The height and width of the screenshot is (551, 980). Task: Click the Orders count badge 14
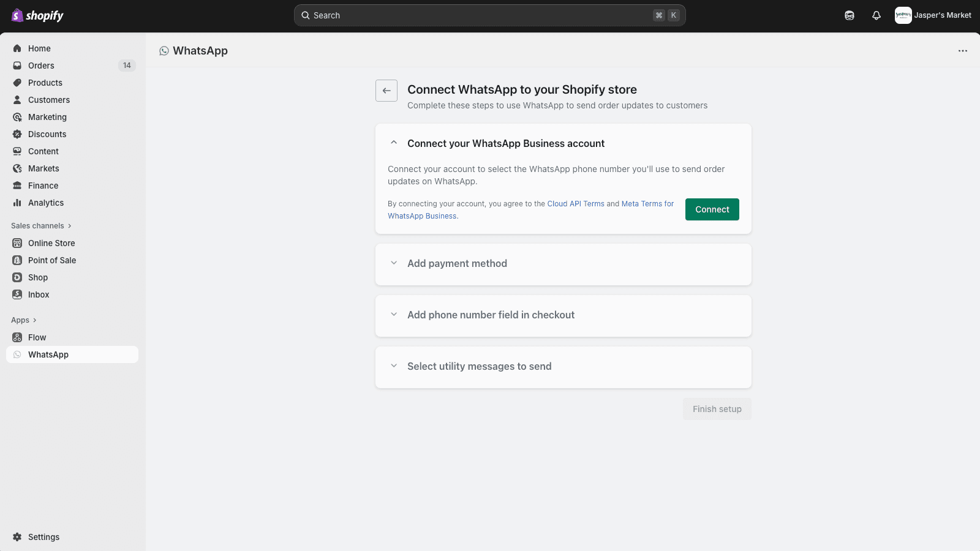point(127,66)
